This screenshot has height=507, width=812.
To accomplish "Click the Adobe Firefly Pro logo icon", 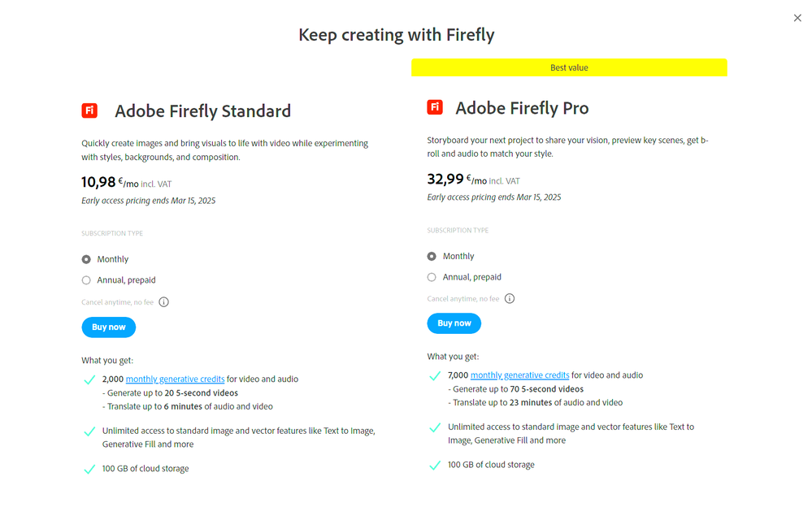I will pos(435,108).
